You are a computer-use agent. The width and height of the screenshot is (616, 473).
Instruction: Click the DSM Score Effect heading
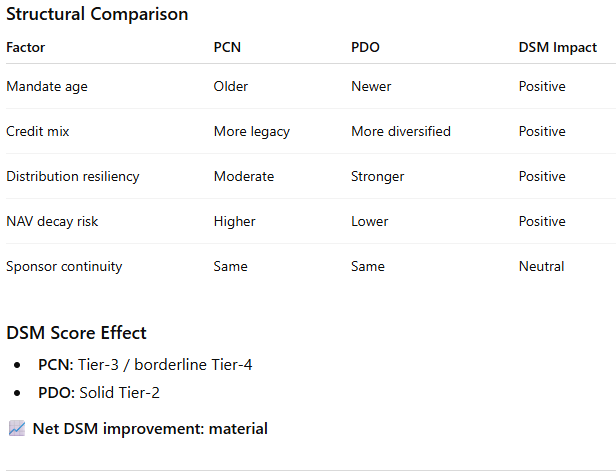(x=76, y=333)
